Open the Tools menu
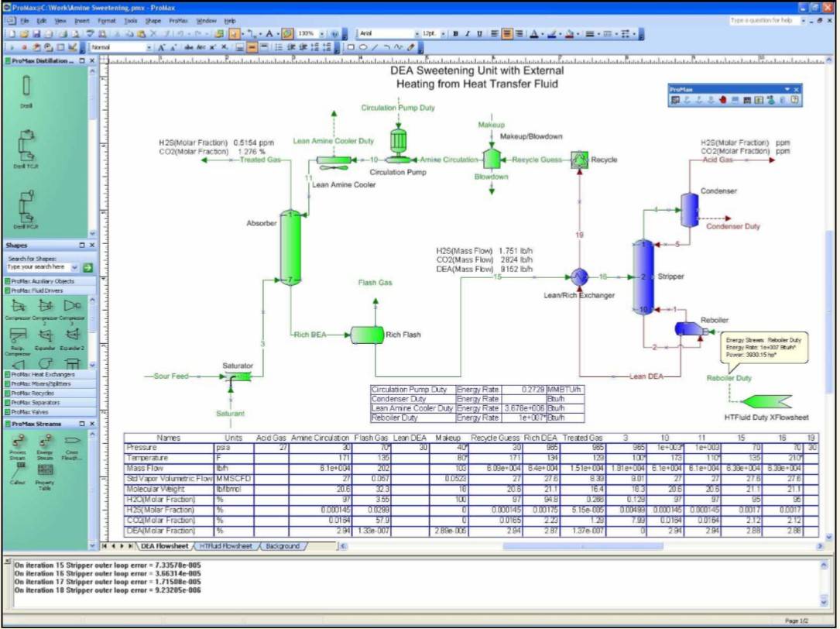Screen dimensions: 840x629 (131, 20)
